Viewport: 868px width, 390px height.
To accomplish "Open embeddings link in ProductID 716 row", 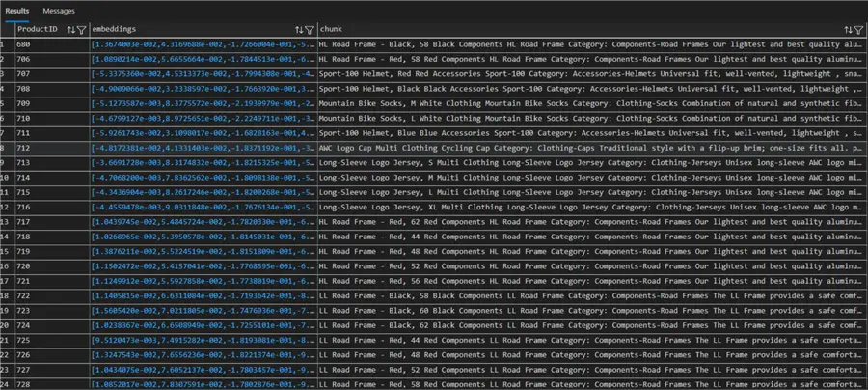I will [203, 207].
